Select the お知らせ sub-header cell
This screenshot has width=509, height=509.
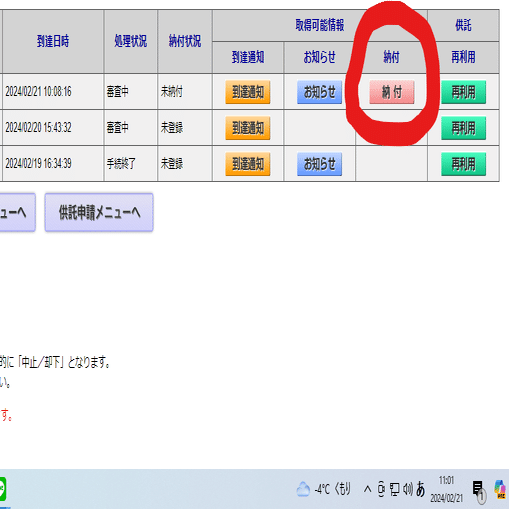tap(319, 57)
